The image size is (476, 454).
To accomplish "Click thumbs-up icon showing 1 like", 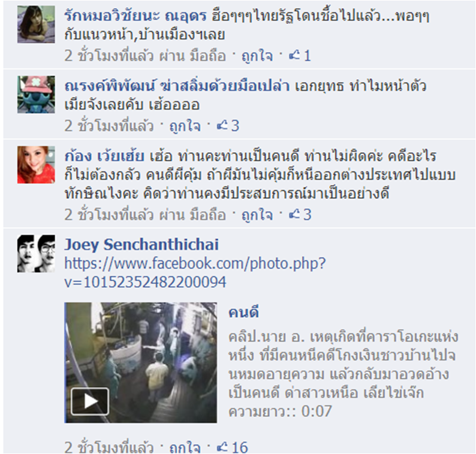I will pos(294,56).
